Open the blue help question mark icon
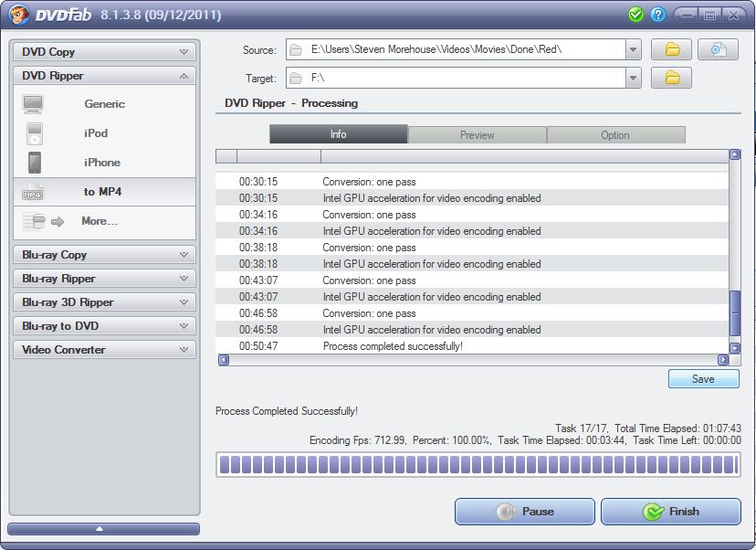 (657, 15)
